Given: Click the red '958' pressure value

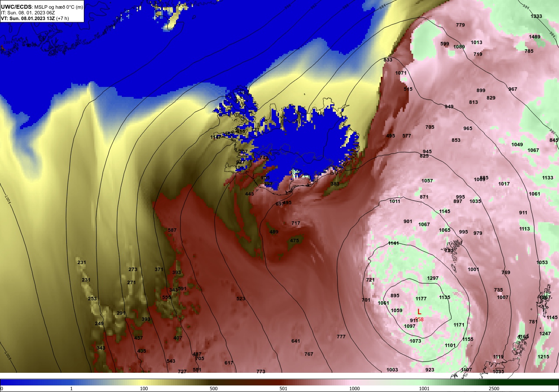Looking at the screenshot, I should click(419, 320).
